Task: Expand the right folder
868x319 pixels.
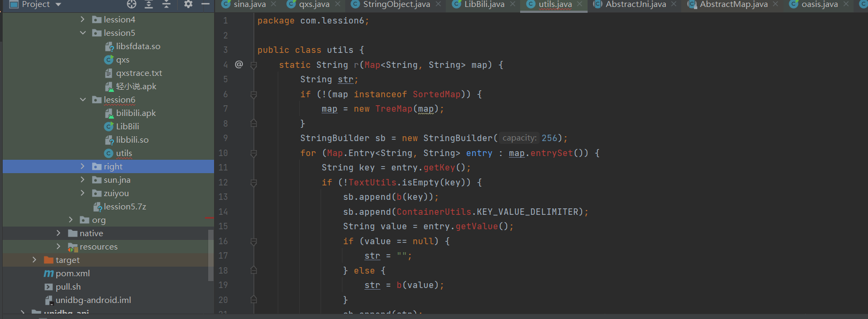Action: click(x=82, y=166)
